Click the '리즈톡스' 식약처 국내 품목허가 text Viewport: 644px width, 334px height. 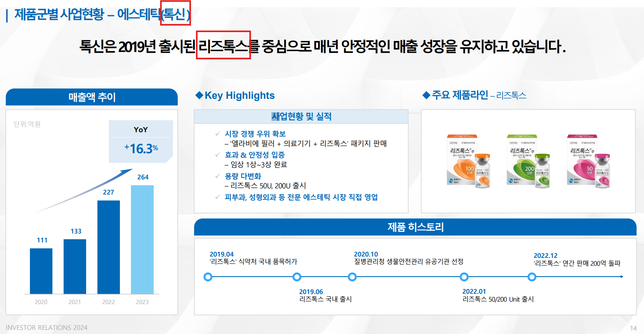pos(253,262)
